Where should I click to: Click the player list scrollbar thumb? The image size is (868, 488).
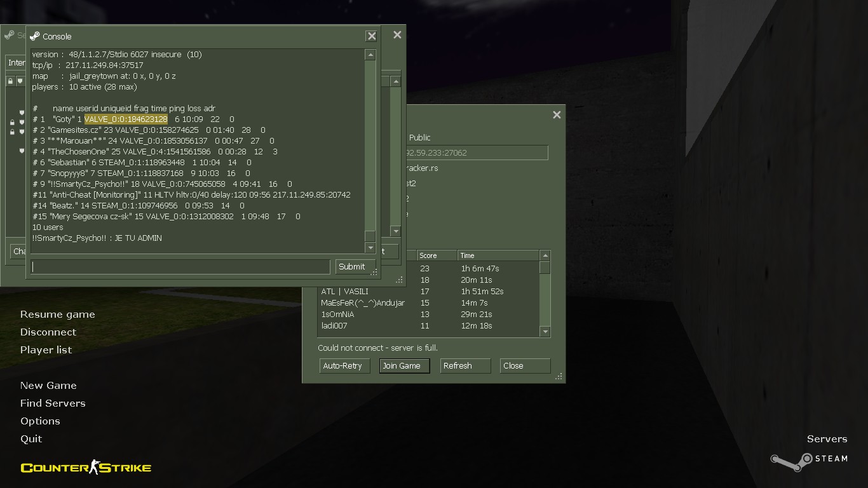(545, 268)
